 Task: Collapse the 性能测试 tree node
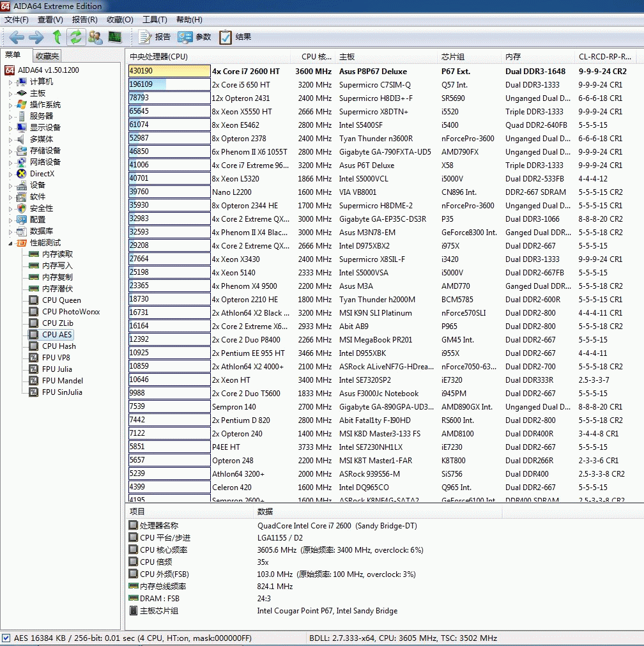(x=10, y=243)
